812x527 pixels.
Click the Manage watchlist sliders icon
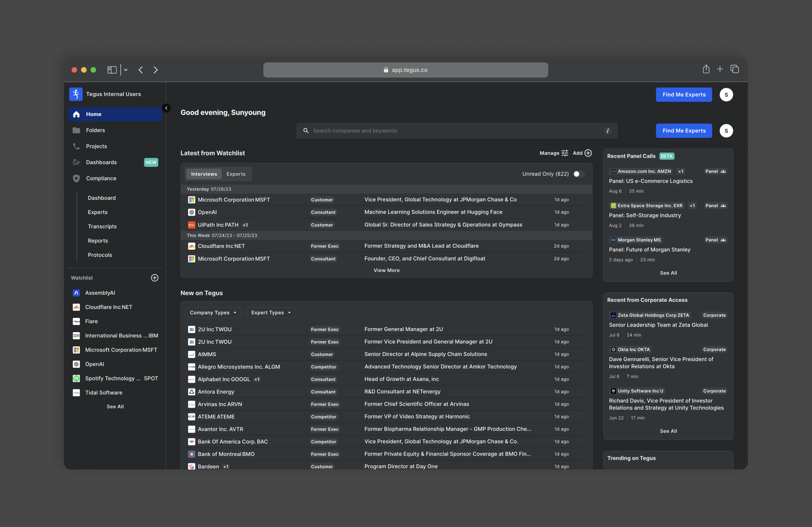click(565, 153)
